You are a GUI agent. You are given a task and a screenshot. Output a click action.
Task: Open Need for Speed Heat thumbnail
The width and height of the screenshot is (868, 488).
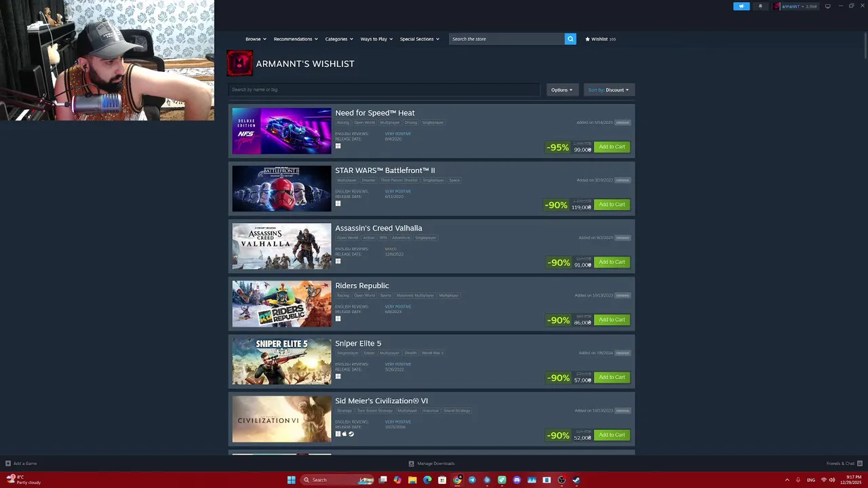281,131
